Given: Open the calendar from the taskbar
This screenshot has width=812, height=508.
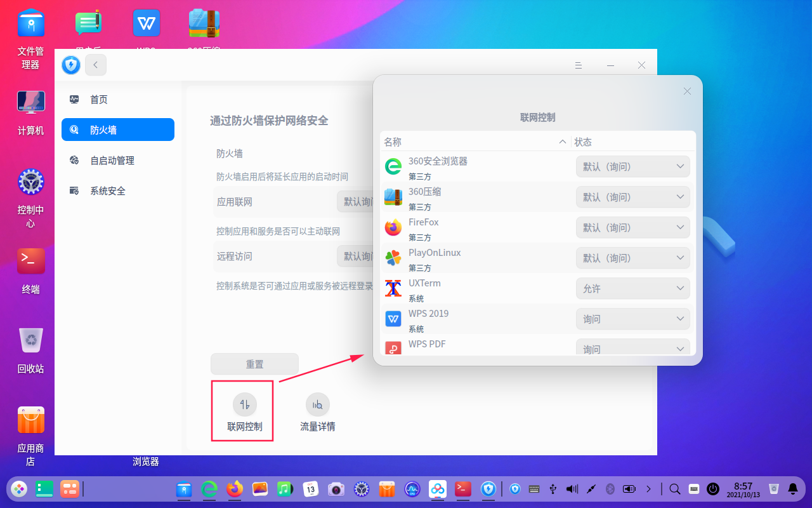Looking at the screenshot, I should (x=311, y=489).
